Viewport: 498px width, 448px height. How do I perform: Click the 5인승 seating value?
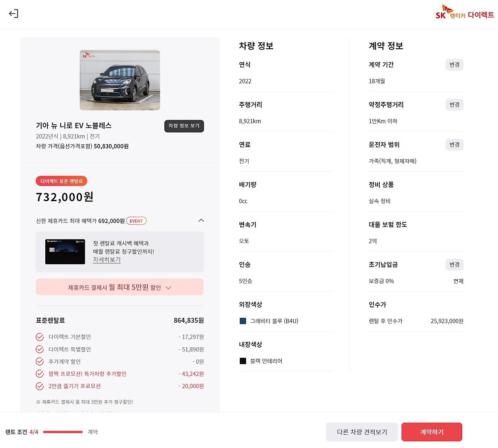(x=245, y=281)
